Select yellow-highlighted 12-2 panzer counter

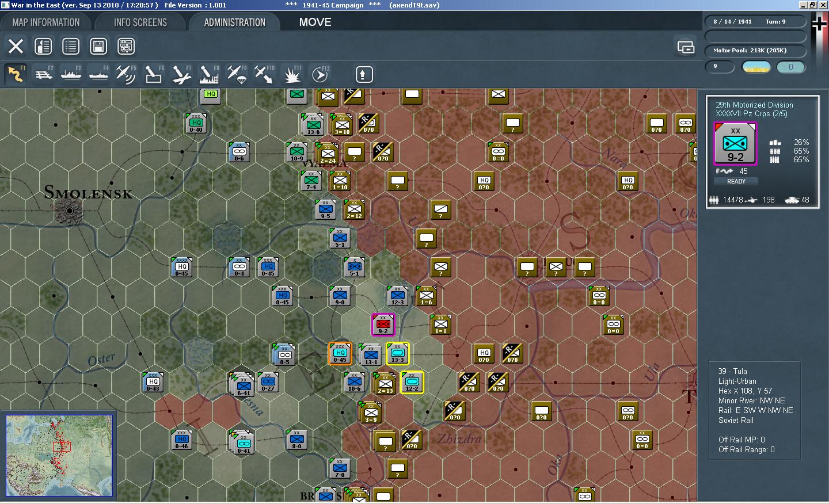pyautogui.click(x=412, y=382)
